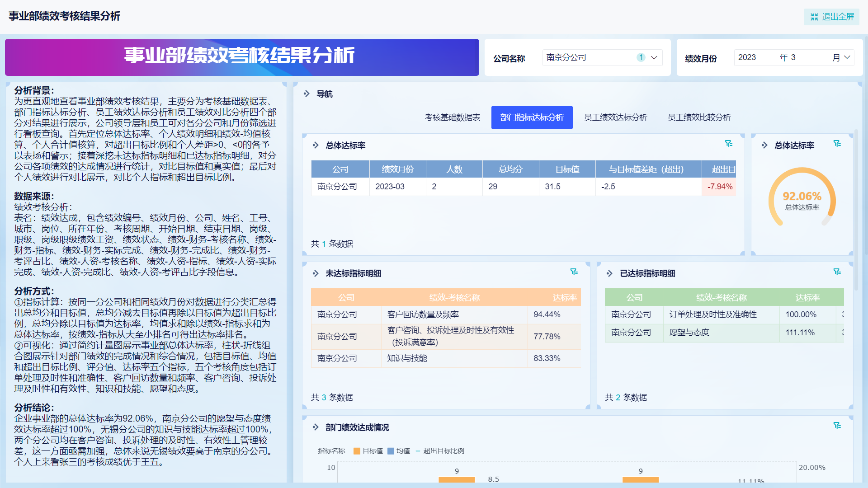Click the exit fullscreen icon at top right
The image size is (868, 488).
pyautogui.click(x=814, y=17)
